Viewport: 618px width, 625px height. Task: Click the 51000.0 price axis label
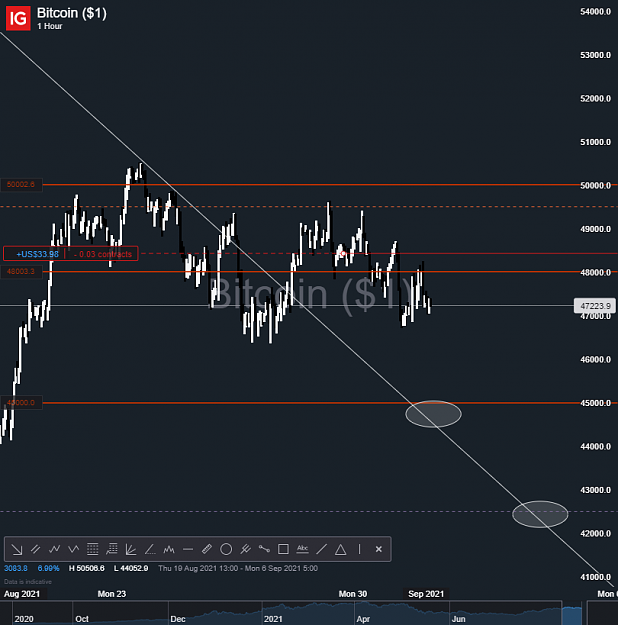coord(595,142)
